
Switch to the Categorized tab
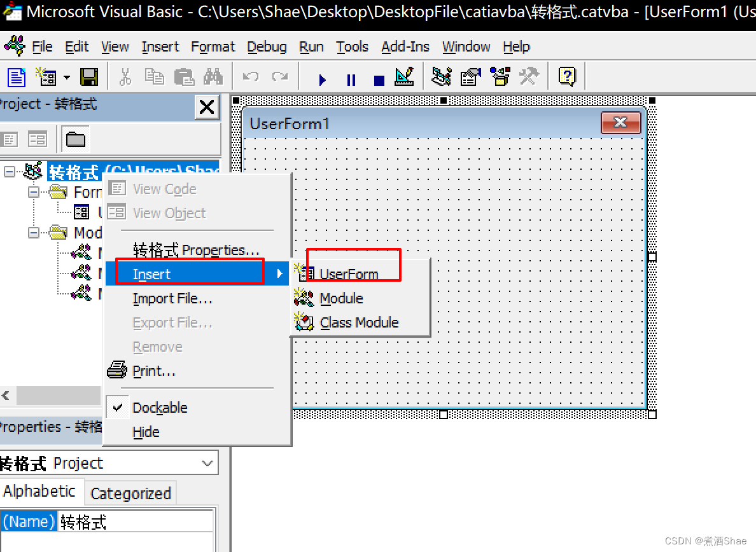point(130,493)
